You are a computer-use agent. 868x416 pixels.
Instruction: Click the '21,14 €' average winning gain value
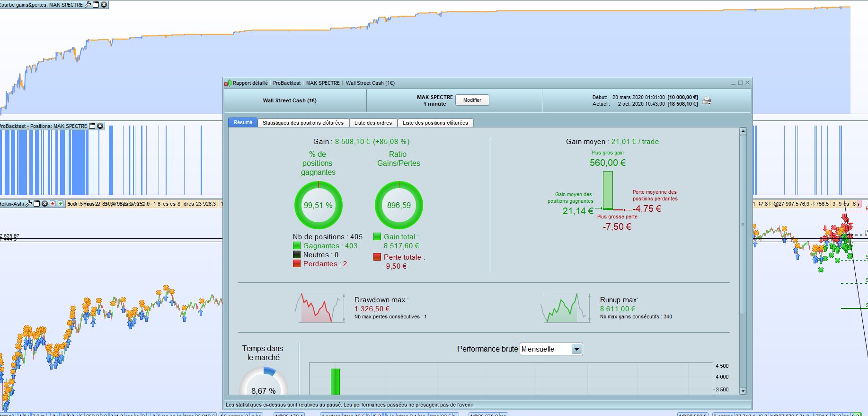(x=578, y=211)
